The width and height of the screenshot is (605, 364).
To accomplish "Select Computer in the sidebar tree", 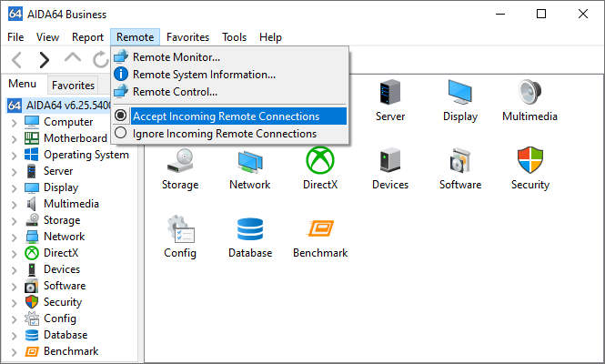I will (68, 122).
